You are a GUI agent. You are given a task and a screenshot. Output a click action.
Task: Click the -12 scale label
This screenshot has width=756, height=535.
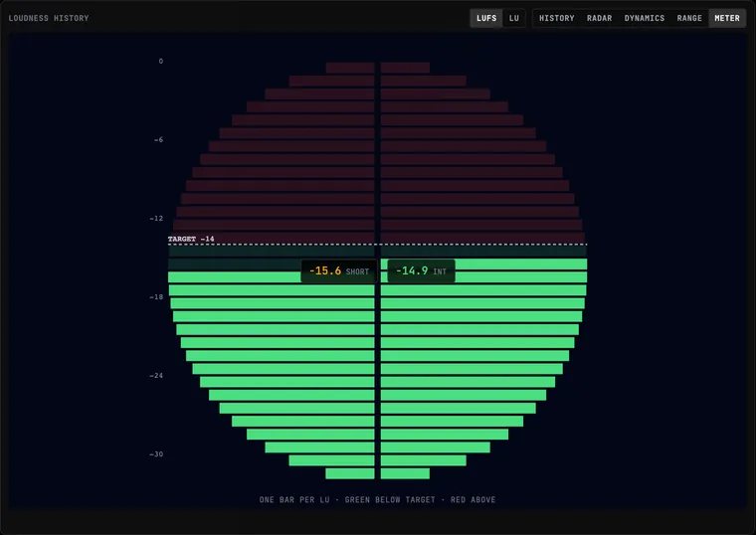click(156, 219)
